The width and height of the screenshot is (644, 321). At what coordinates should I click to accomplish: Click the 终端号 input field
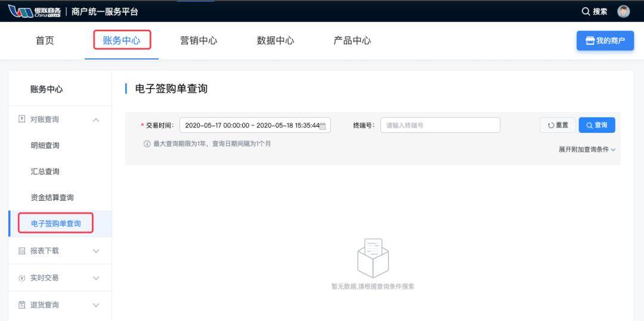point(440,125)
